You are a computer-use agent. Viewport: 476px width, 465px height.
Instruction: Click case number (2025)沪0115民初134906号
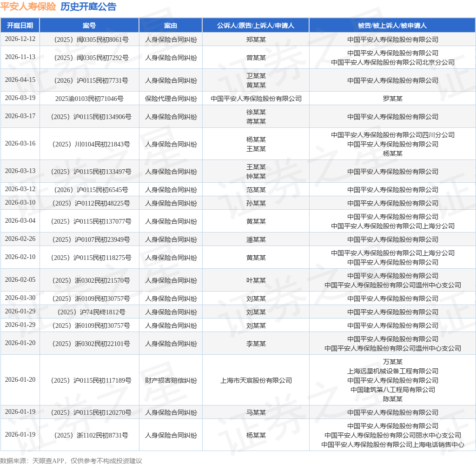pos(92,117)
